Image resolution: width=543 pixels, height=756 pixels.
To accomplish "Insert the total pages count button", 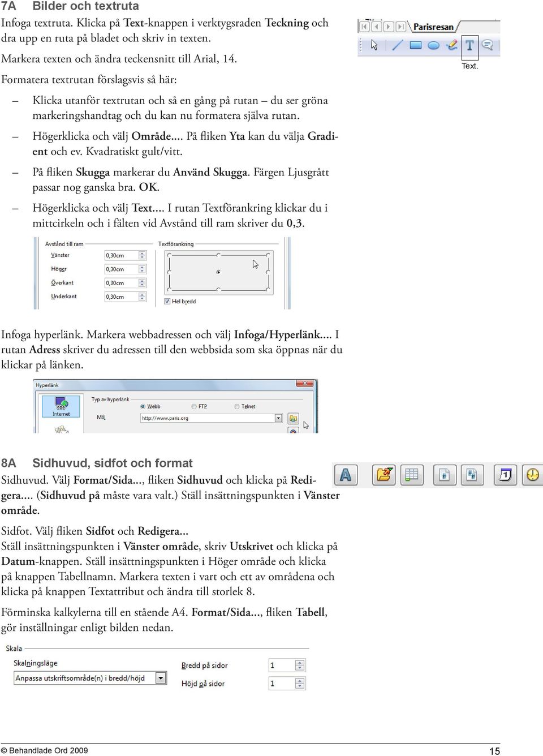I will (472, 475).
